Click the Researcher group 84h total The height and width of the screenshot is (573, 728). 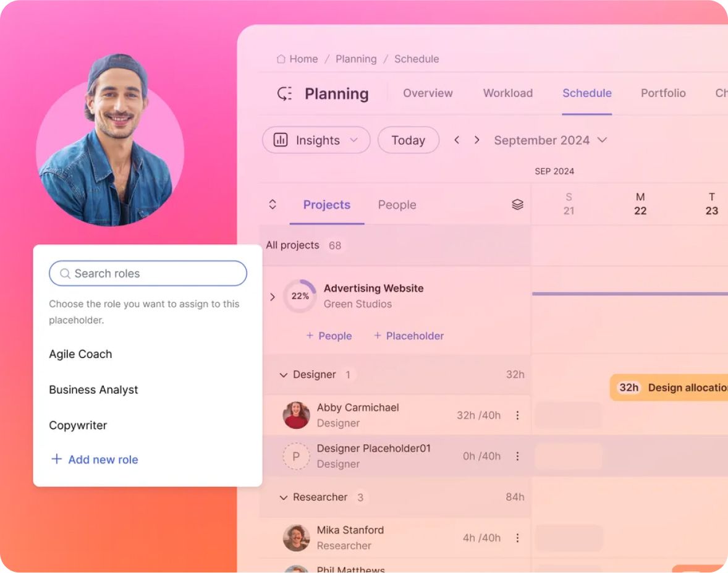pos(515,497)
